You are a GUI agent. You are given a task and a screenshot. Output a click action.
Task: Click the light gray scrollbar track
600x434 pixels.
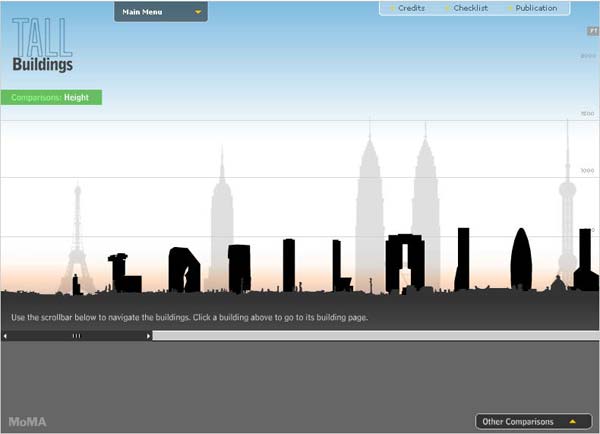(376, 336)
